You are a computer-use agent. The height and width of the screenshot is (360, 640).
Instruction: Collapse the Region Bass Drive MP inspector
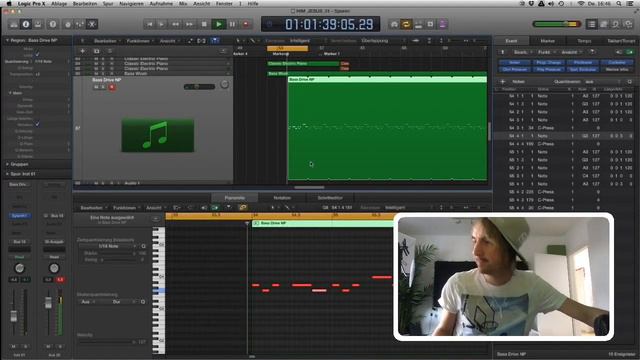tap(7, 40)
